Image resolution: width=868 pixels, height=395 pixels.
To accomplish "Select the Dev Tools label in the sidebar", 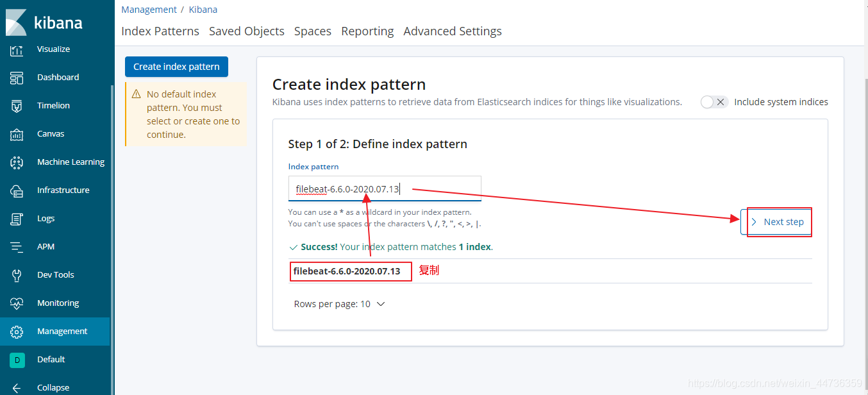I will [x=56, y=275].
